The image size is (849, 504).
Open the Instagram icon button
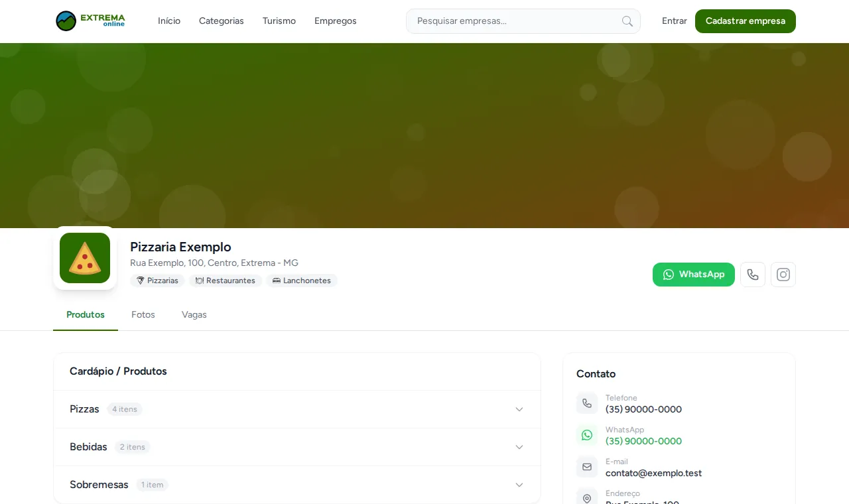point(783,275)
